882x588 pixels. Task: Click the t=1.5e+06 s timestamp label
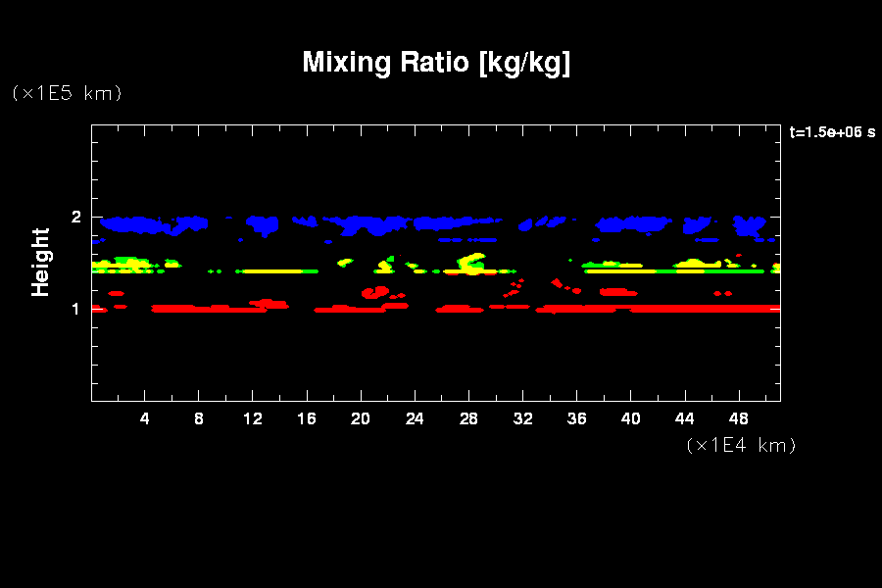832,132
